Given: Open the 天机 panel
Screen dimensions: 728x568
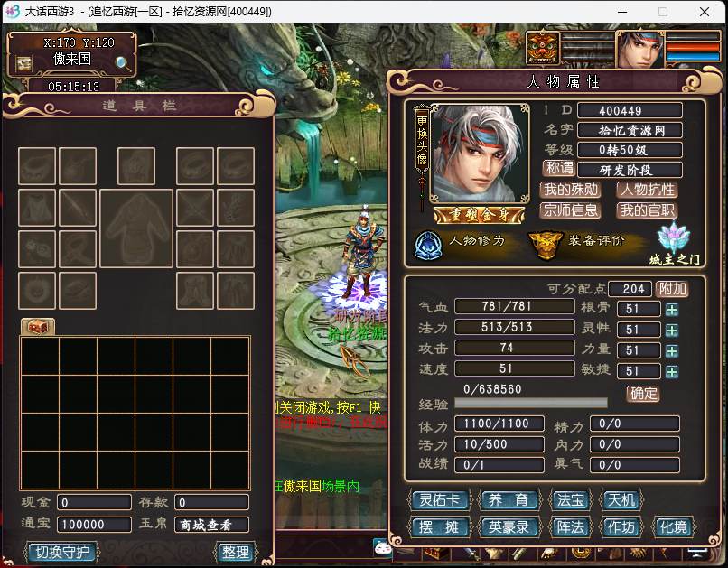Looking at the screenshot, I should click(x=621, y=500).
